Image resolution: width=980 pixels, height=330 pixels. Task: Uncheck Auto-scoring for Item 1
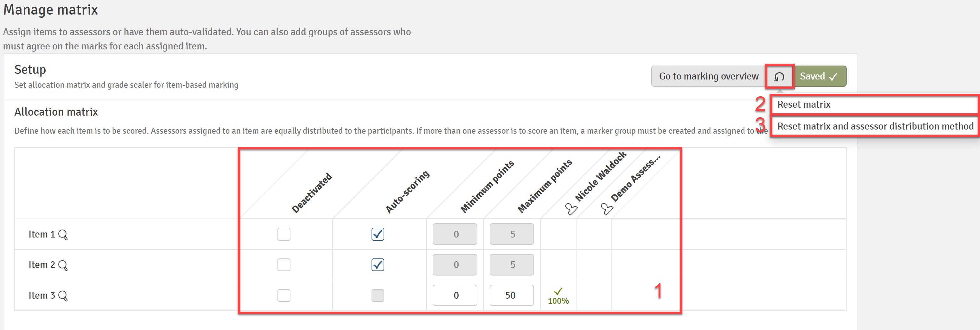pyautogui.click(x=378, y=234)
